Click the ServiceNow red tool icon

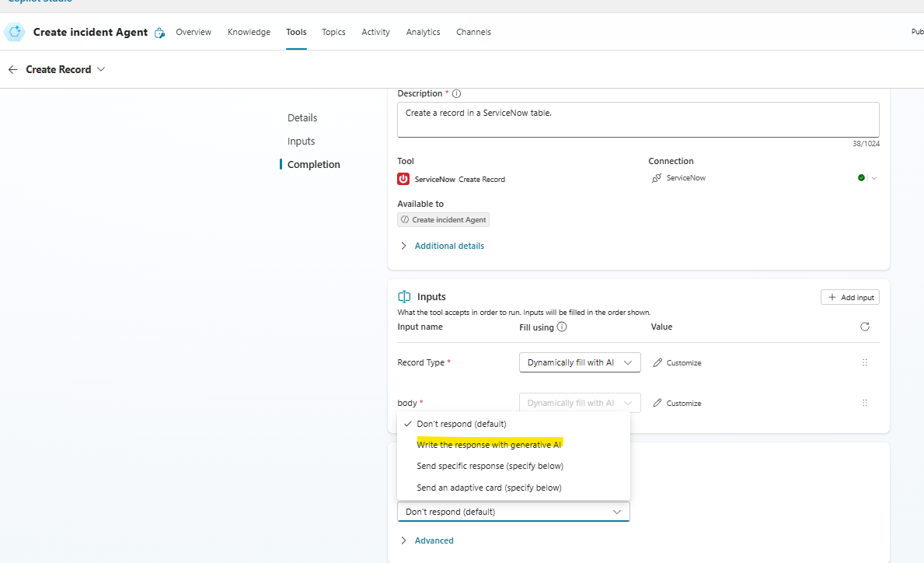pyautogui.click(x=403, y=179)
